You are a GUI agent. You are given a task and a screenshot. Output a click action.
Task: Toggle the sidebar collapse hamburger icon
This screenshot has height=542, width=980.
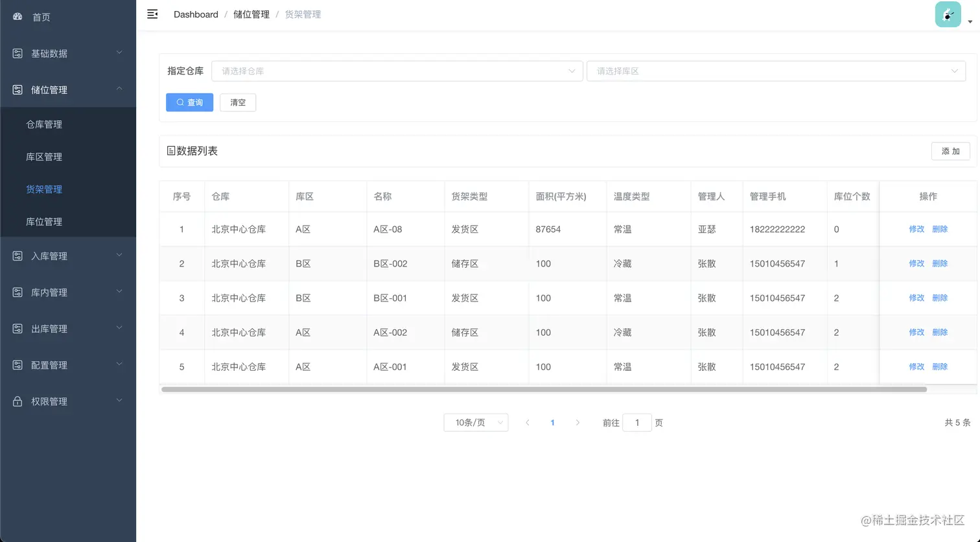pyautogui.click(x=152, y=14)
